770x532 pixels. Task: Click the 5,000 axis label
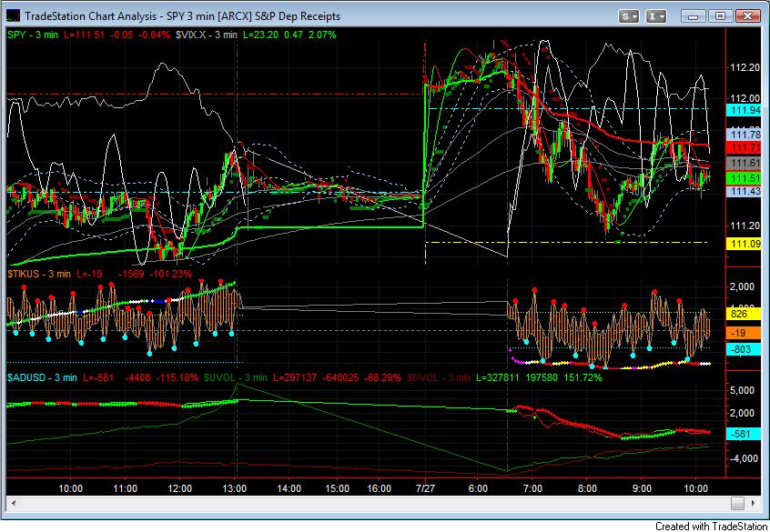(x=743, y=390)
